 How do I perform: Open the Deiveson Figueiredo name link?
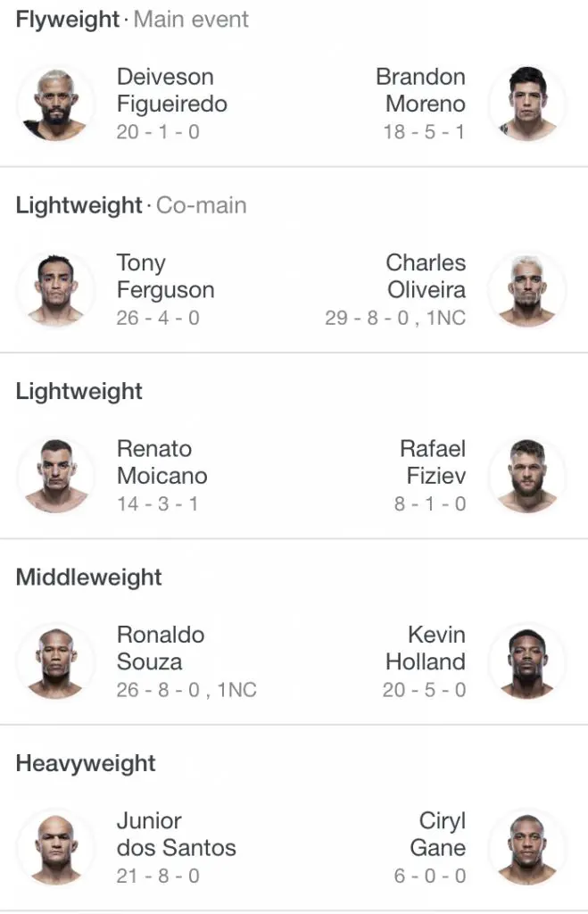click(171, 90)
